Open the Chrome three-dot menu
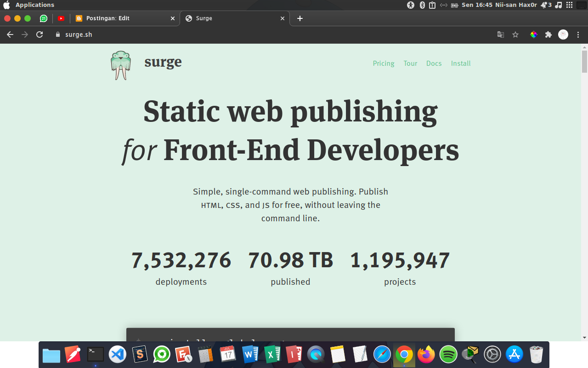 coord(578,34)
